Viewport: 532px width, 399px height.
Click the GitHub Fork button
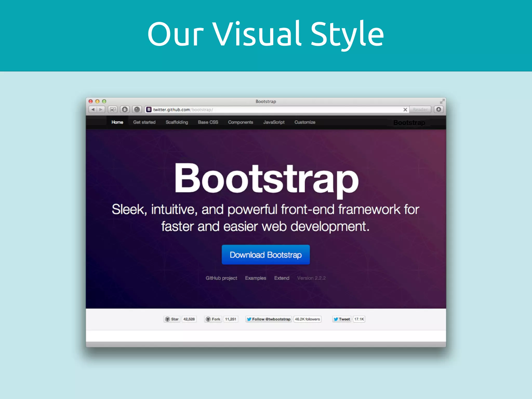[x=213, y=319]
